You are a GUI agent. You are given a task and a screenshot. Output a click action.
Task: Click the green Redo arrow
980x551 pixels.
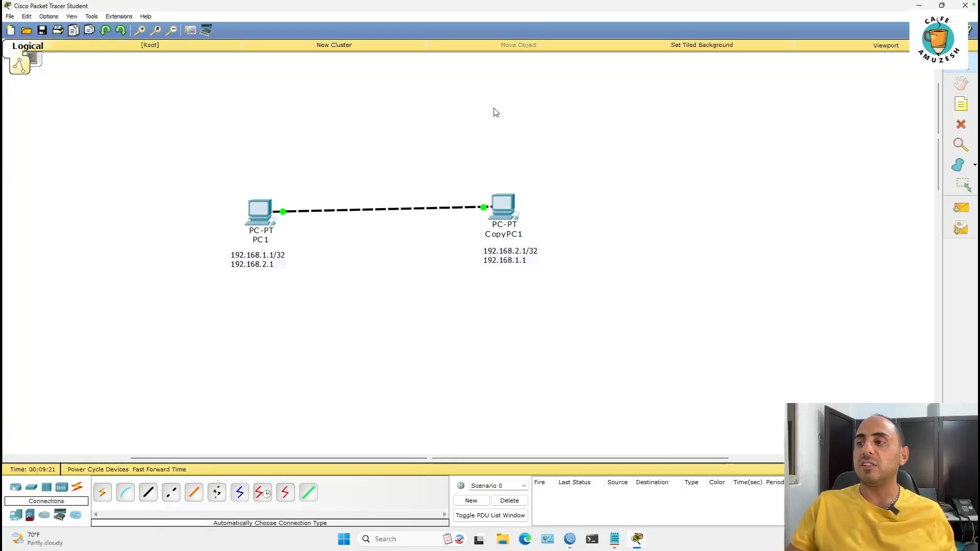(121, 31)
